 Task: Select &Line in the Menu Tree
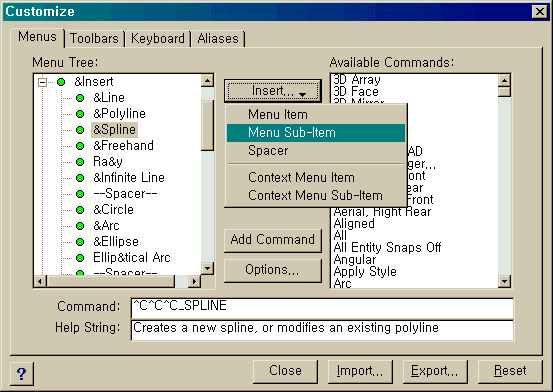[109, 98]
